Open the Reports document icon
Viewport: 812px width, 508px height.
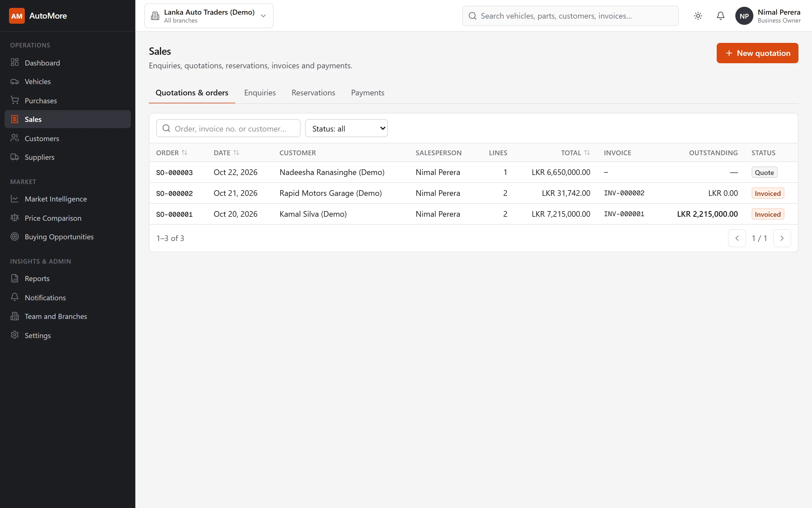pyautogui.click(x=14, y=278)
